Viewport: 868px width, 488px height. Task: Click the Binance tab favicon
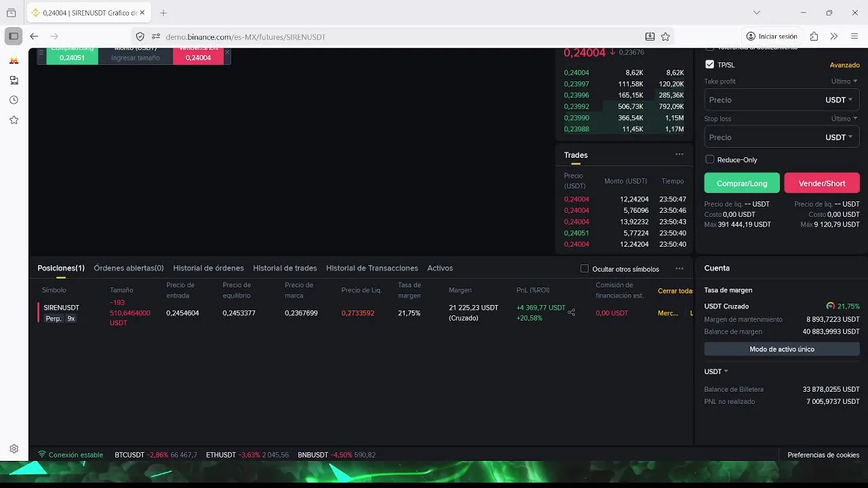[36, 13]
